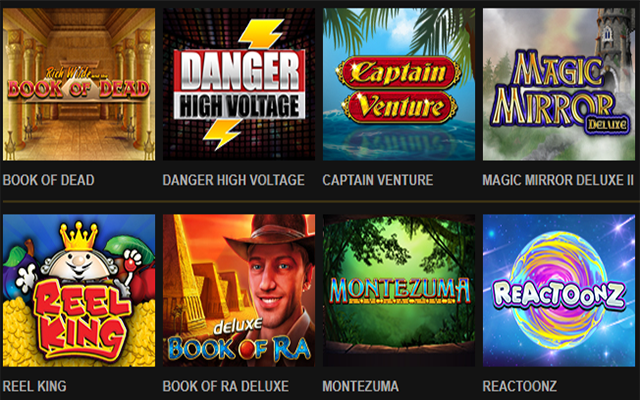Image resolution: width=640 pixels, height=400 pixels.
Task: Launch the Montezuma game image
Action: tap(399, 290)
